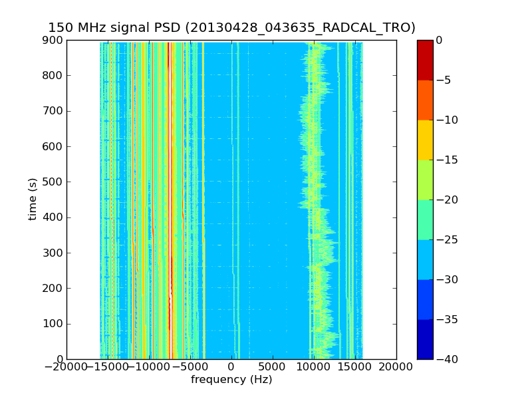Image resolution: width=532 pixels, height=399 pixels.
Task: Click the −15000 frequency tick label
Action: pos(108,367)
